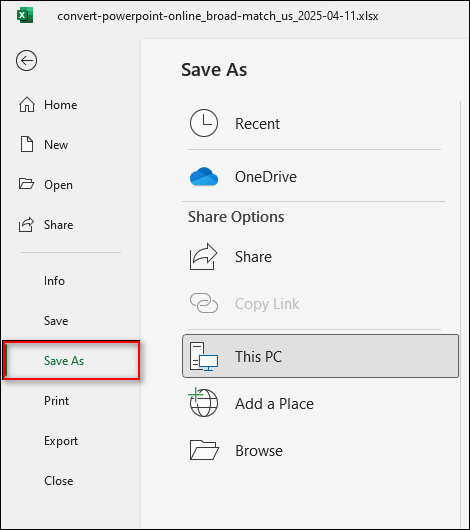Click the OneDrive cloud icon
470x530 pixels.
tap(204, 176)
